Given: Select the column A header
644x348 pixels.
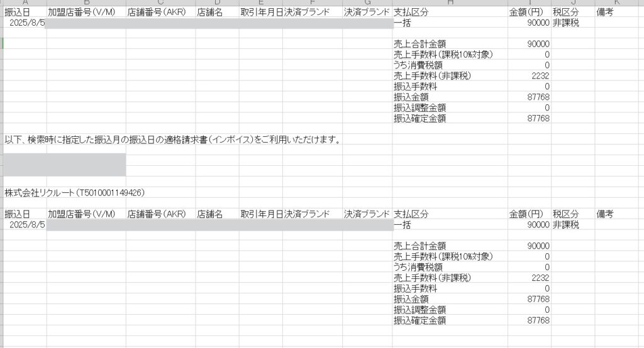Looking at the screenshot, I should coord(25,3).
